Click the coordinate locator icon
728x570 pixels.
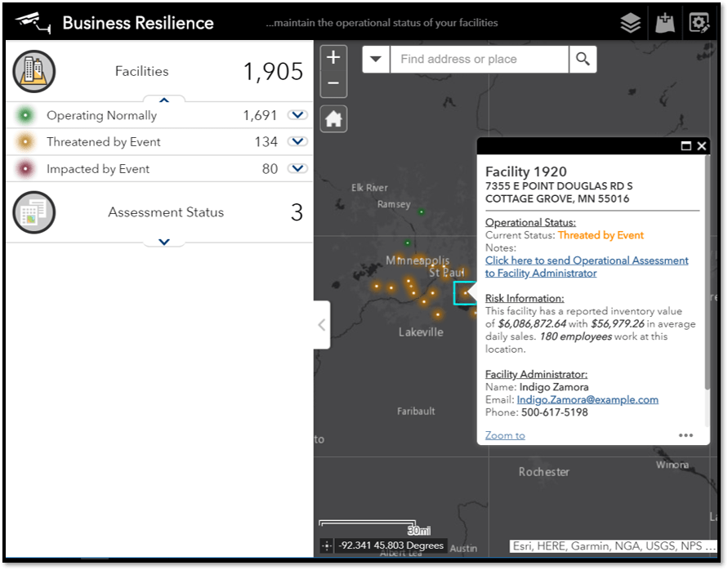click(327, 546)
